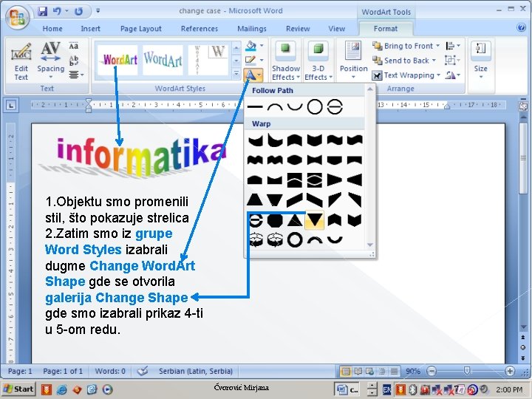Switch to the Home tab
This screenshot has width=532, height=399.
pyautogui.click(x=52, y=29)
